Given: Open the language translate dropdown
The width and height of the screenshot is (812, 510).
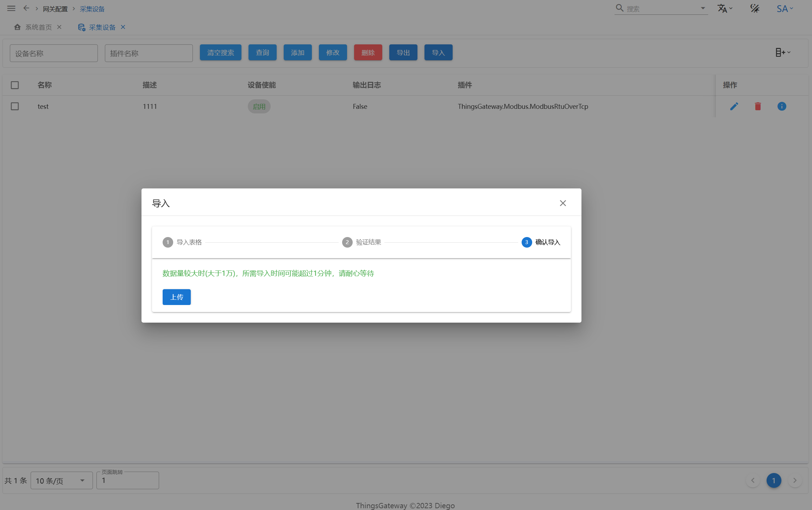Looking at the screenshot, I should click(x=725, y=8).
